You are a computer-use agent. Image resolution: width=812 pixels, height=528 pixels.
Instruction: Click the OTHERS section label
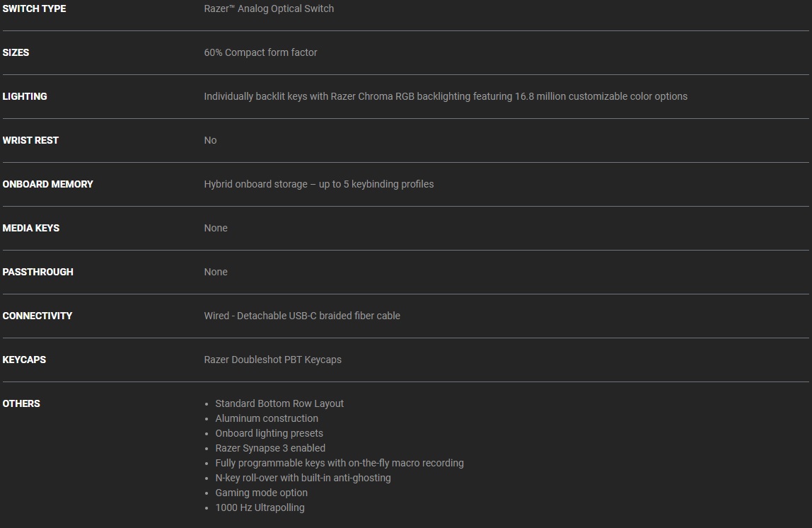21,403
